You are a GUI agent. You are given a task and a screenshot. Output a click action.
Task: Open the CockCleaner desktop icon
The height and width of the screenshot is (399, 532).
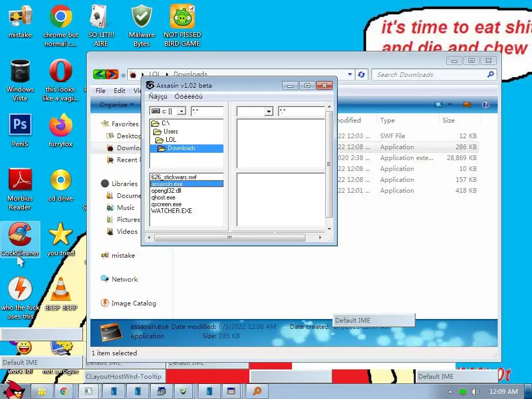[x=20, y=240]
